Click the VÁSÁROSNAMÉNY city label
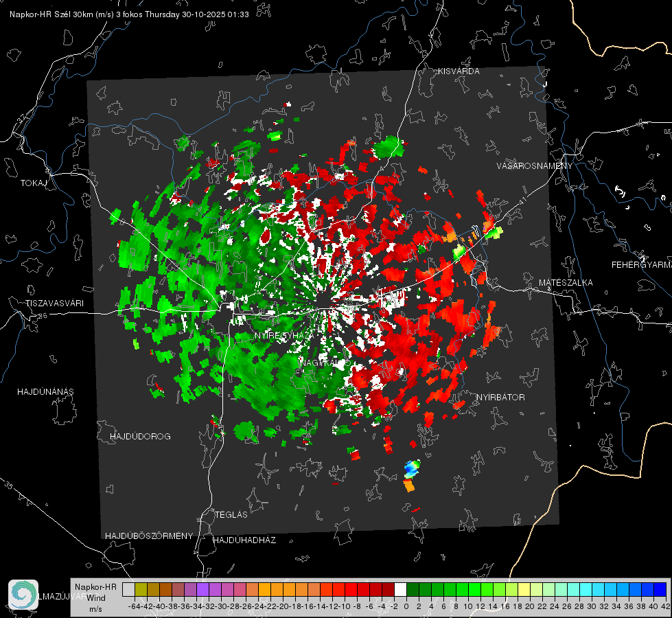 coord(535,166)
